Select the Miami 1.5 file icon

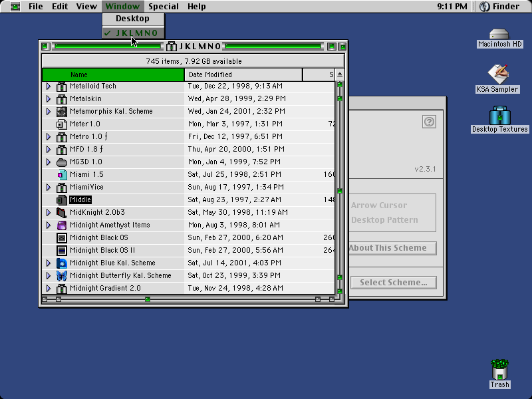pos(61,175)
